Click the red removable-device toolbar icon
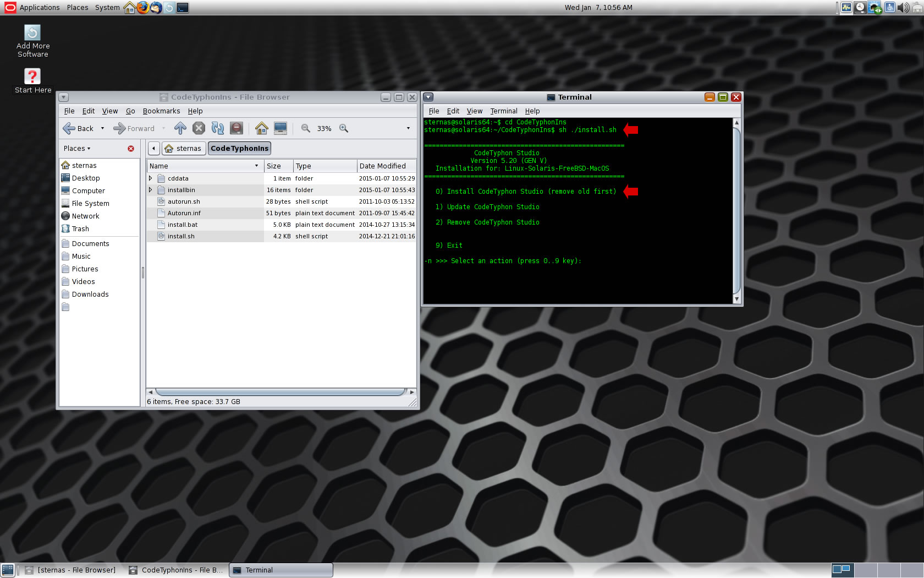 (237, 128)
